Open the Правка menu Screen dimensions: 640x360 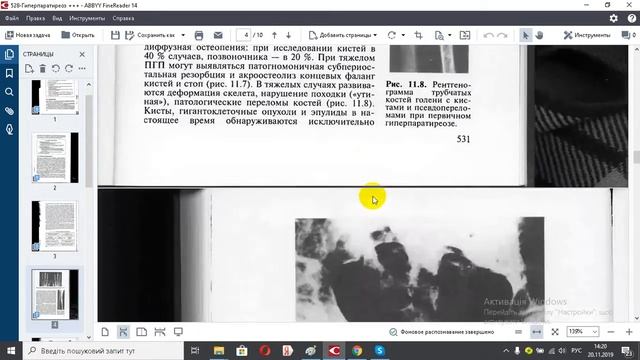tap(36, 18)
